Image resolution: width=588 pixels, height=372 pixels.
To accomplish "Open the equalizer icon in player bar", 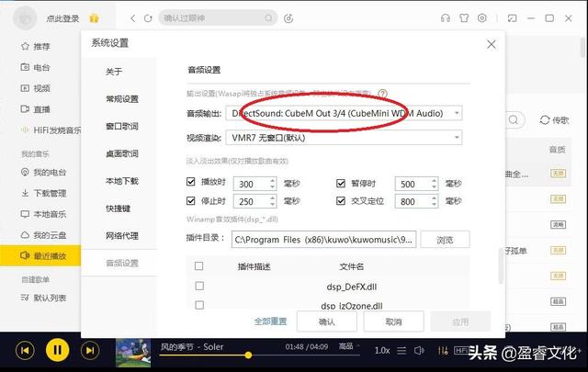I will click(443, 351).
